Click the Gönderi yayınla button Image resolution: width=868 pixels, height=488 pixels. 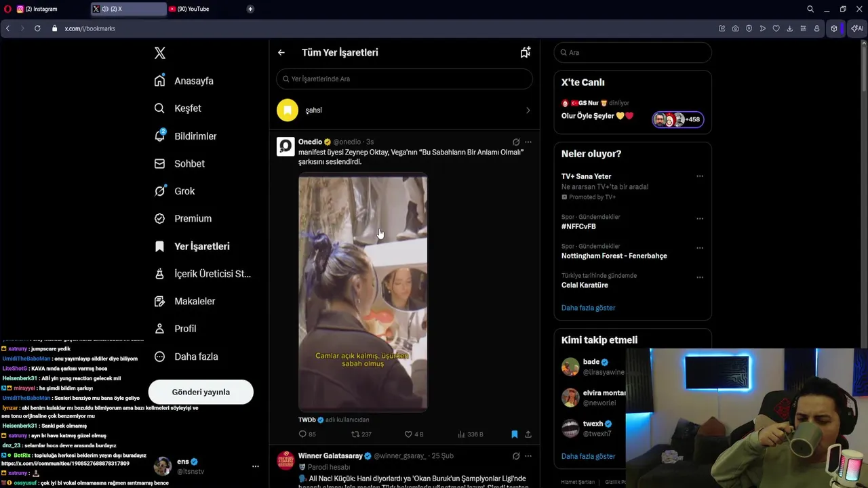[x=201, y=392]
